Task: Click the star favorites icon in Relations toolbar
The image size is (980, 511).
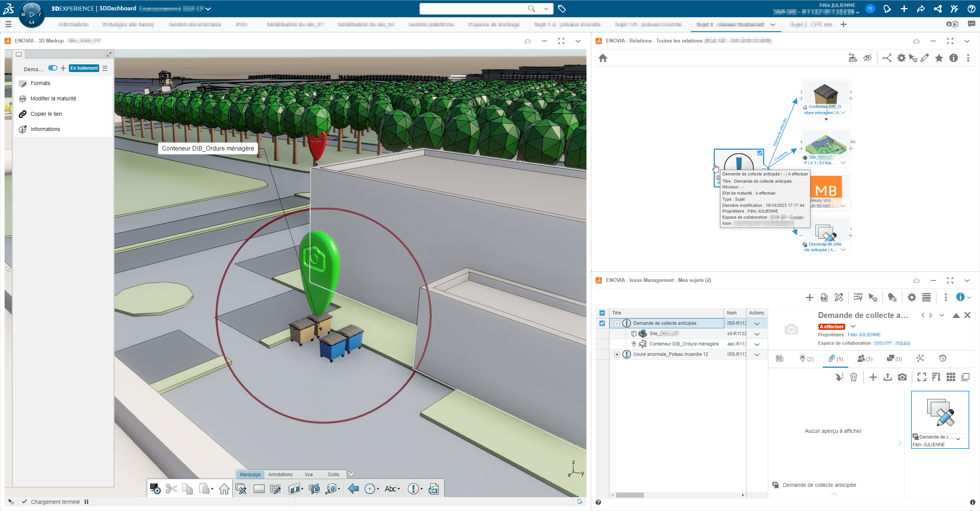Action: (939, 58)
